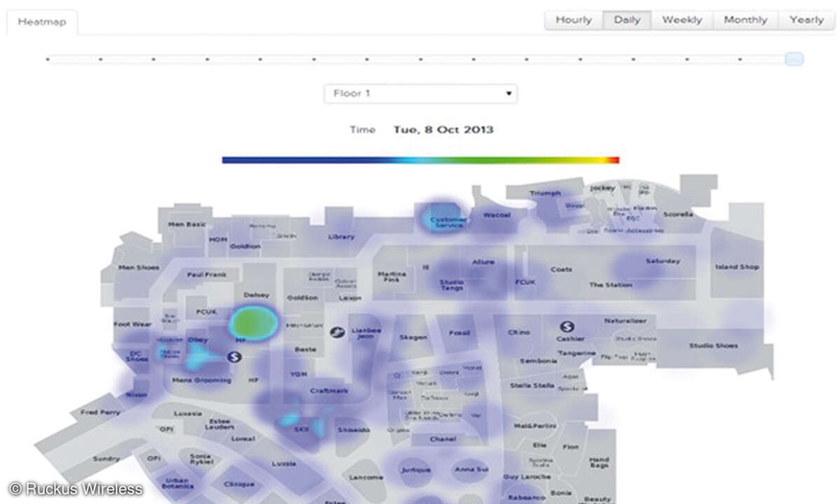
Task: Switch to Weekly view
Action: [x=682, y=20]
